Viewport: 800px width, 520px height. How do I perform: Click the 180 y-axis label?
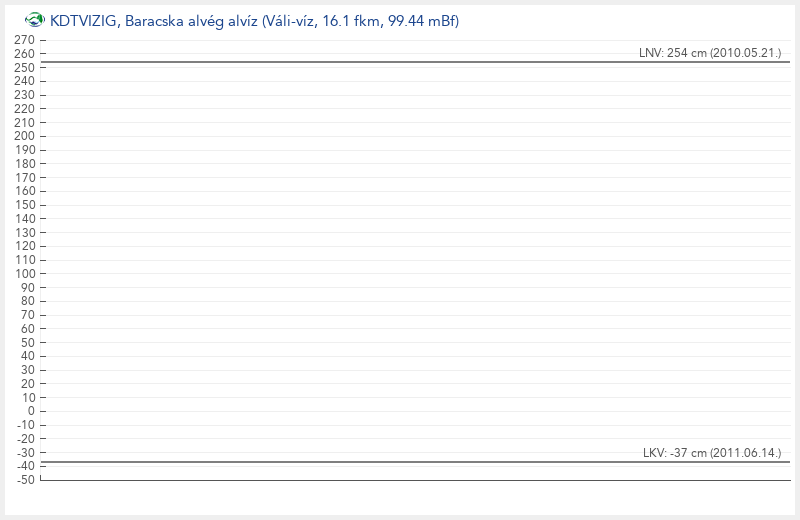click(25, 163)
